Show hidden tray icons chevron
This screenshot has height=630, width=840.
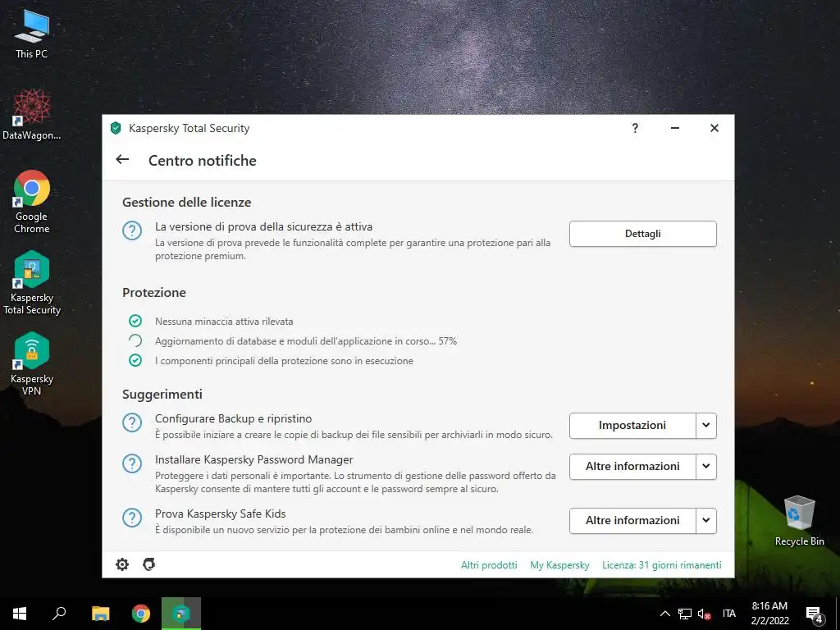pos(664,614)
